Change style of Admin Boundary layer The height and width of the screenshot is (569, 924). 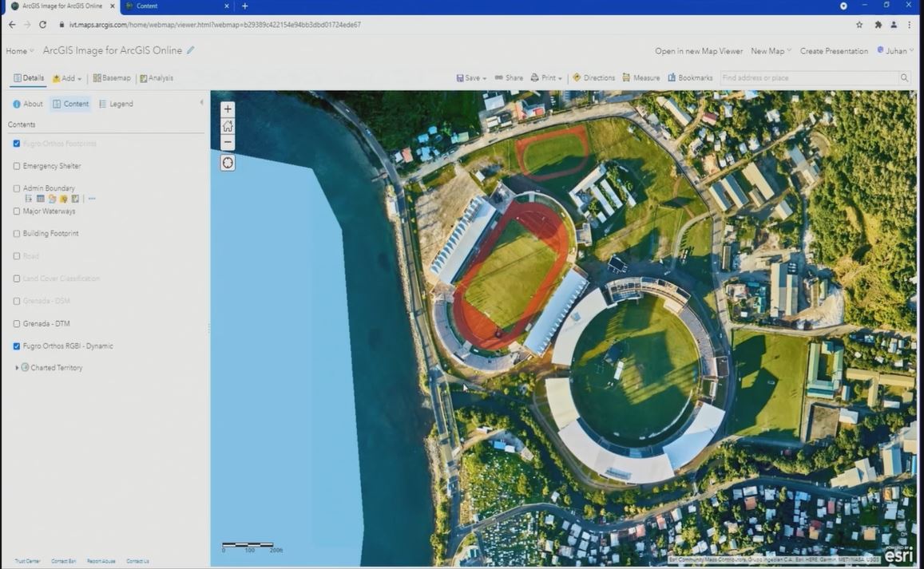(x=52, y=199)
